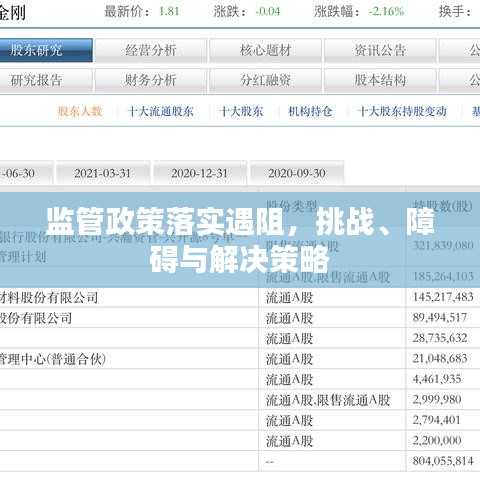Open the 分红融资 tab

point(265,80)
